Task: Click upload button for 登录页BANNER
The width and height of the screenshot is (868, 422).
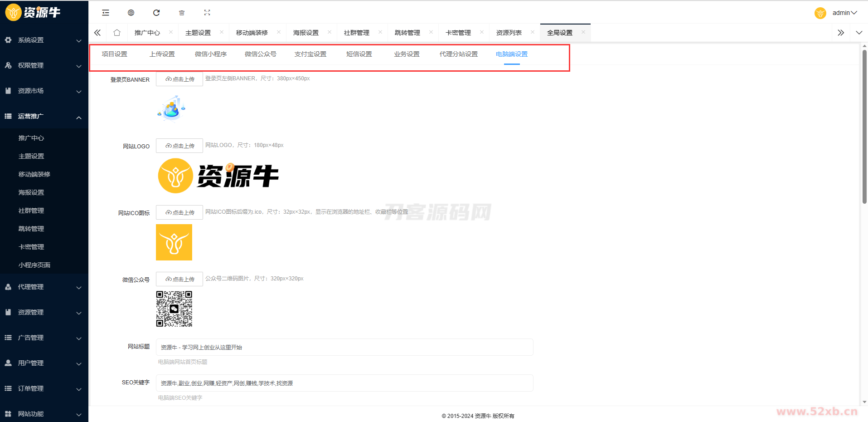Action: click(x=179, y=79)
